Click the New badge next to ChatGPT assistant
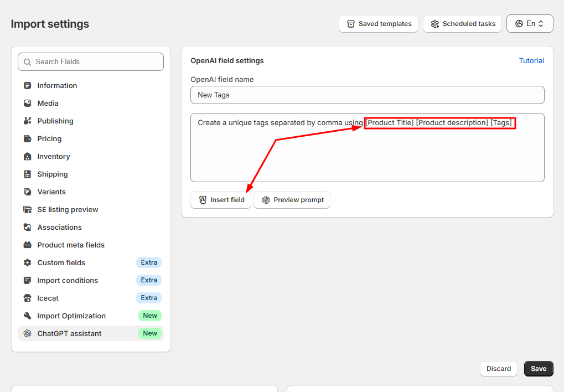Image resolution: width=564 pixels, height=392 pixels. tap(150, 333)
